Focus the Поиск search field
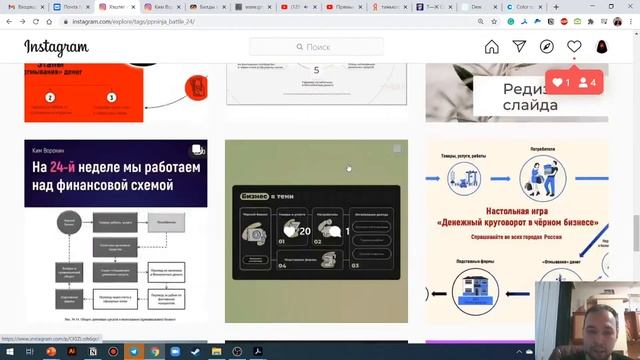The width and height of the screenshot is (640, 360). pyautogui.click(x=316, y=47)
